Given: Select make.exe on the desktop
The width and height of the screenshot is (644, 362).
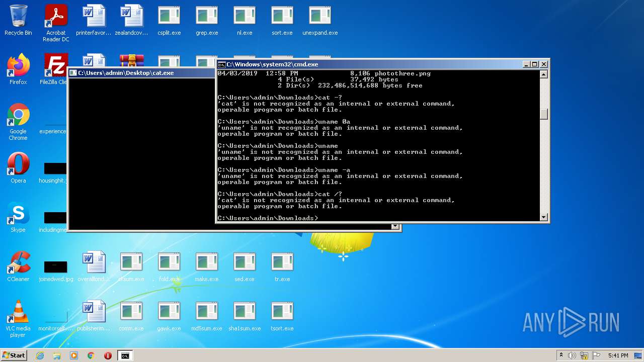Looking at the screenshot, I should (207, 266).
